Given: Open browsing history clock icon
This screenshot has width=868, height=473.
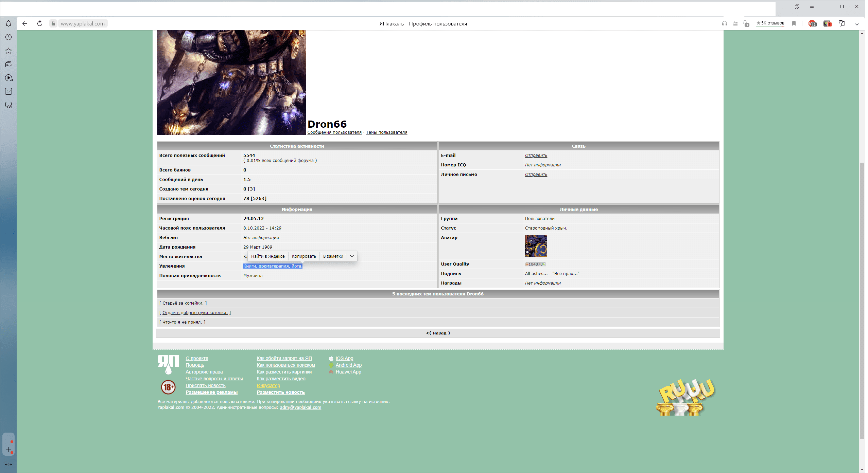Looking at the screenshot, I should point(8,37).
